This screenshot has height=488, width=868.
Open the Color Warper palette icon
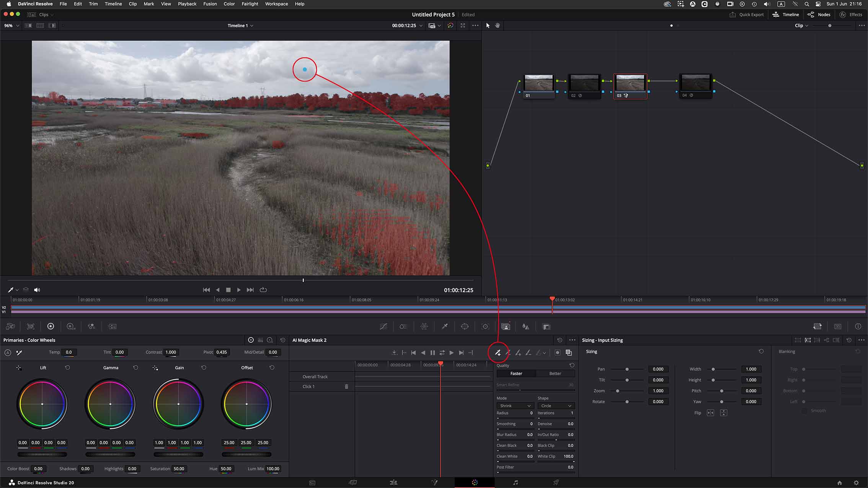click(424, 327)
